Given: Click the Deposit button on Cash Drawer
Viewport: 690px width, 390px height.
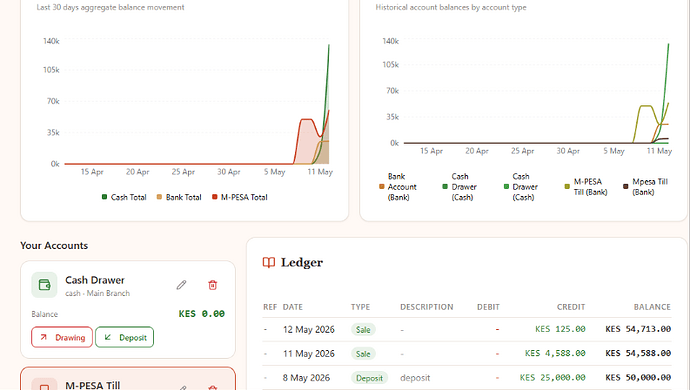Looking at the screenshot, I should [125, 337].
